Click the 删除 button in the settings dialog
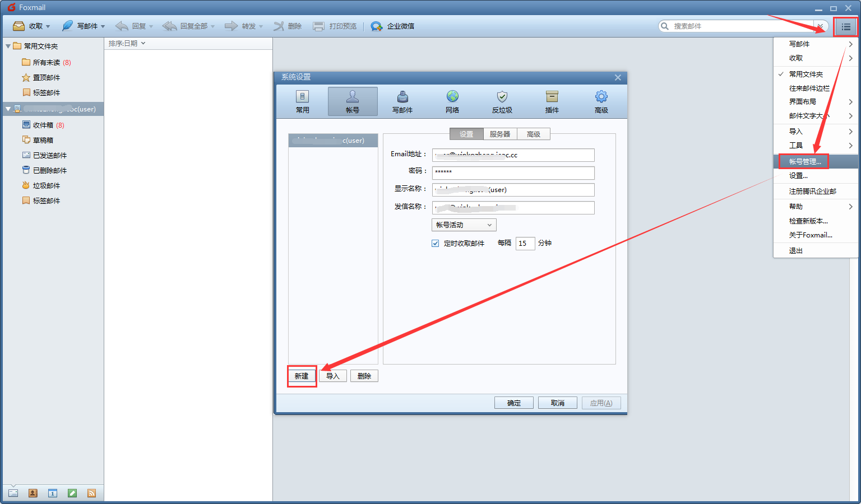This screenshot has width=861, height=504. [x=364, y=376]
